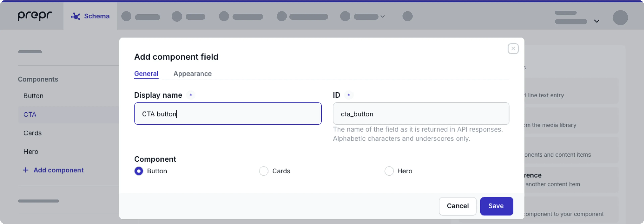644x224 pixels.
Task: Switch to the Appearance tab
Action: tap(192, 74)
